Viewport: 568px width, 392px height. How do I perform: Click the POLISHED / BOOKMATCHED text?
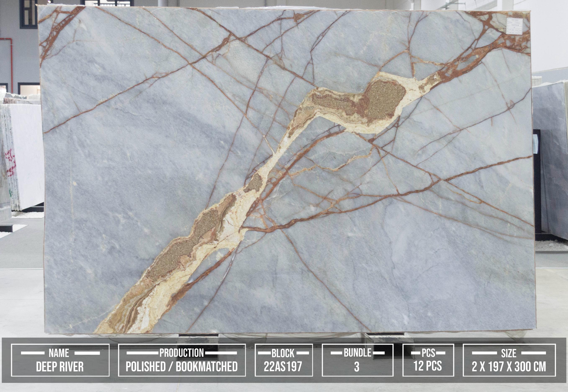pos(181,367)
